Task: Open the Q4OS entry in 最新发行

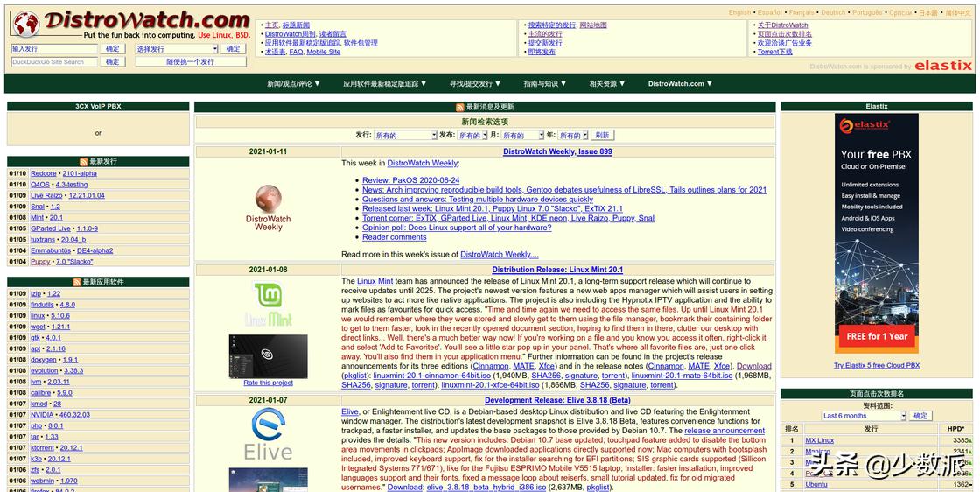Action: click(40, 185)
